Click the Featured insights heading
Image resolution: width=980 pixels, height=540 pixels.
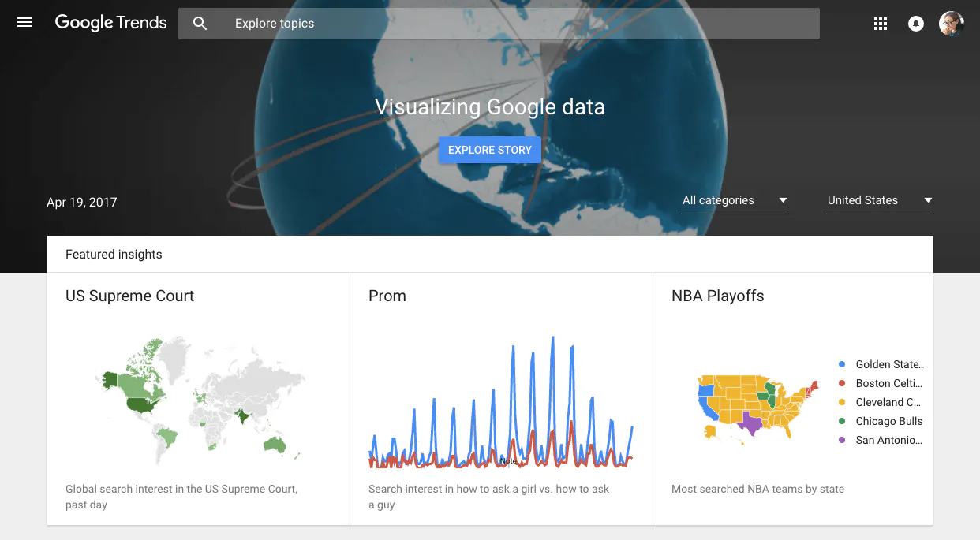[x=114, y=254]
